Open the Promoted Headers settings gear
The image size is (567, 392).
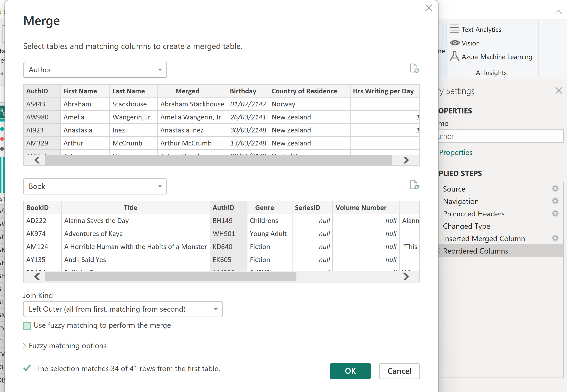[555, 213]
